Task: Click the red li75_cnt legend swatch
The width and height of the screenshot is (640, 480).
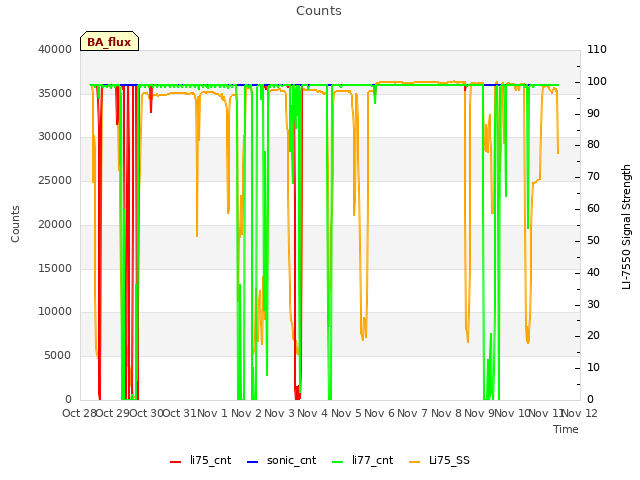Action: pyautogui.click(x=176, y=462)
